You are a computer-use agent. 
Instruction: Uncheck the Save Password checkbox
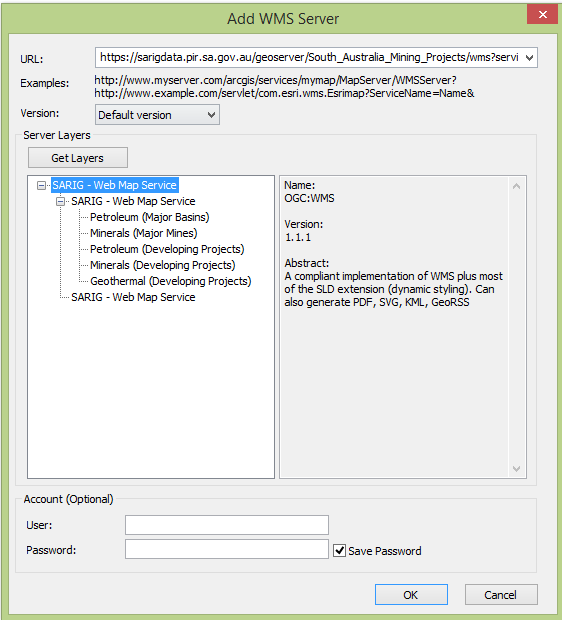tap(339, 550)
